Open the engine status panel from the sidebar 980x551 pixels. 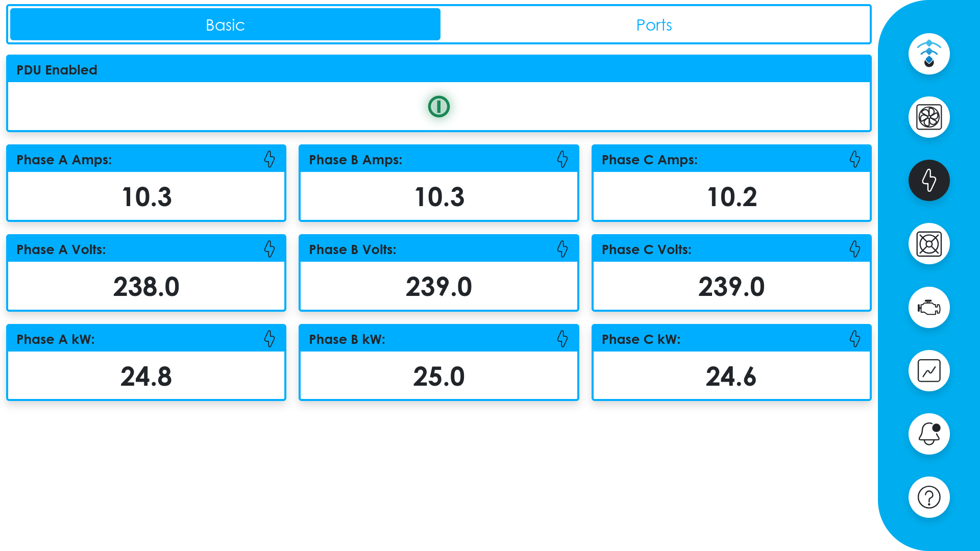point(929,307)
